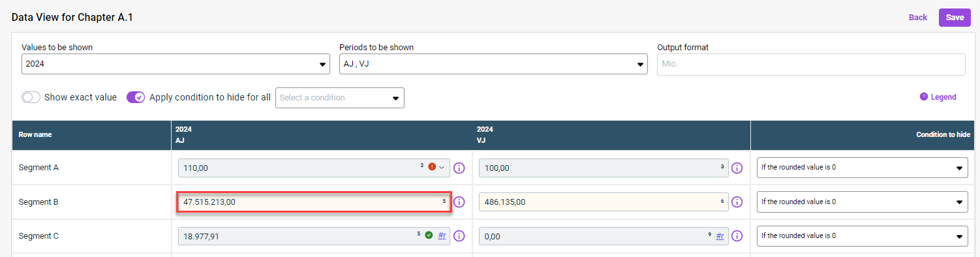Screen dimensions: 980x257
Task: Click the Back link
Action: (x=918, y=18)
